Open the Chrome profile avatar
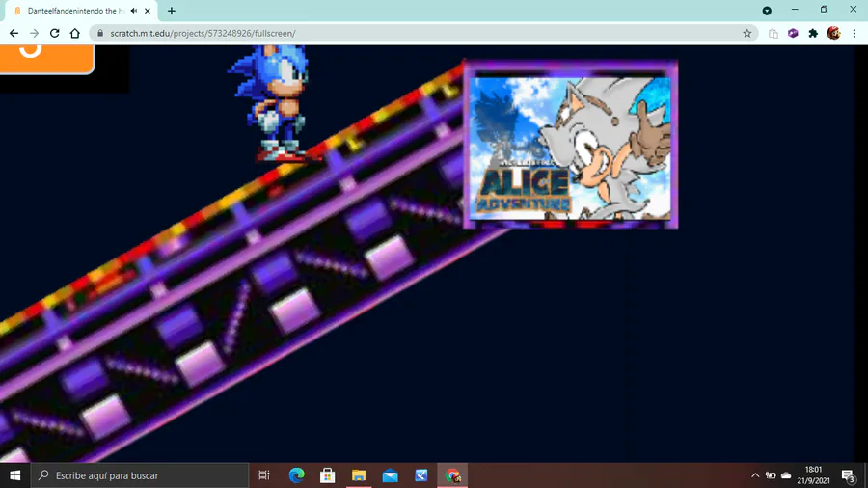 (x=833, y=33)
